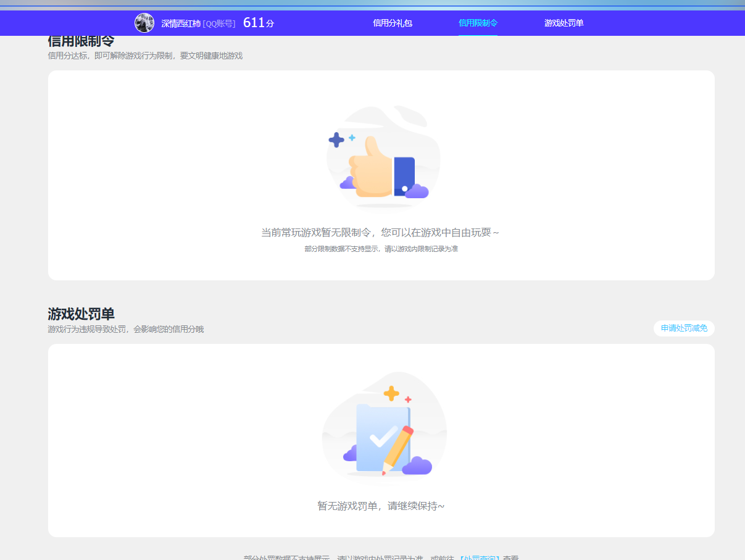The height and width of the screenshot is (560, 745).
Task: Switch to the 信用限制令 tab
Action: (478, 23)
